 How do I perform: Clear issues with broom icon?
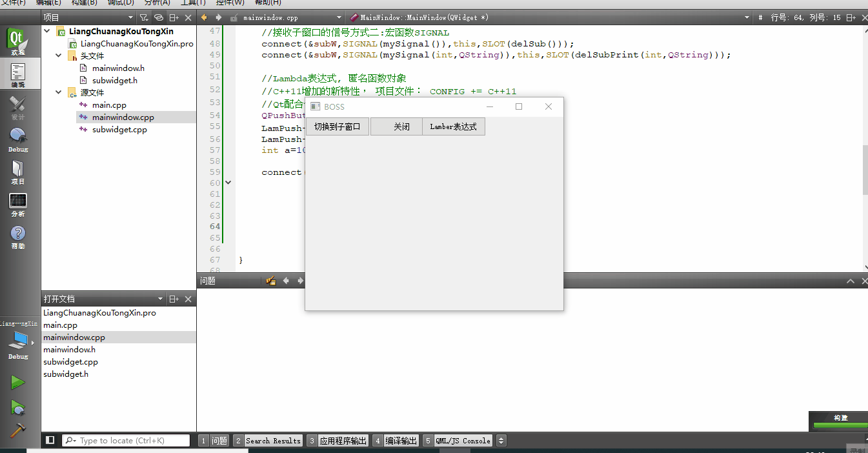(x=271, y=281)
